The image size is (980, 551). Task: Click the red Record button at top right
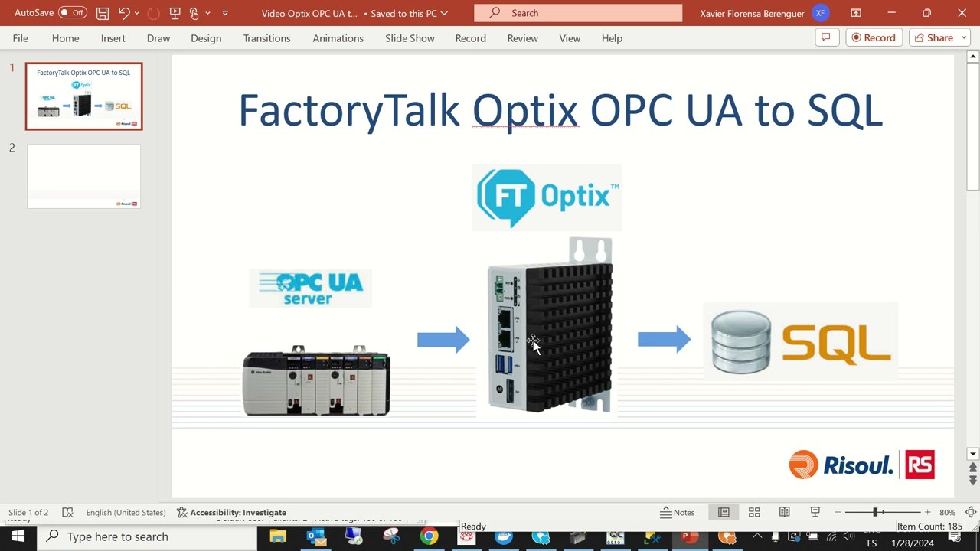[x=874, y=37]
